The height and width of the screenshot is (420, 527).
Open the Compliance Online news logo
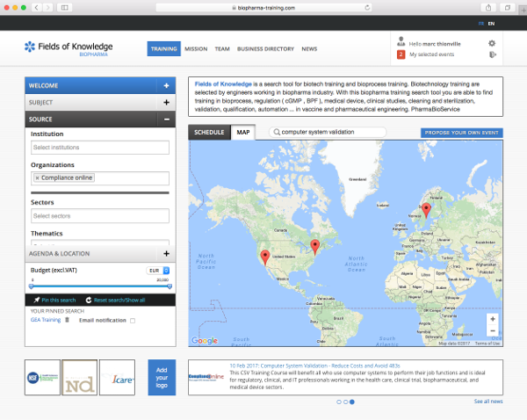(x=206, y=377)
